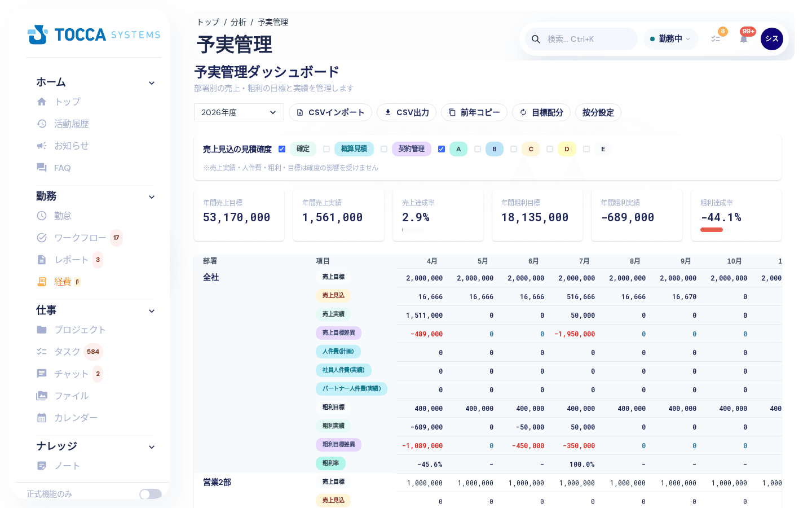Open the header task list icon with badge 8
The image size is (812, 508).
click(x=716, y=39)
